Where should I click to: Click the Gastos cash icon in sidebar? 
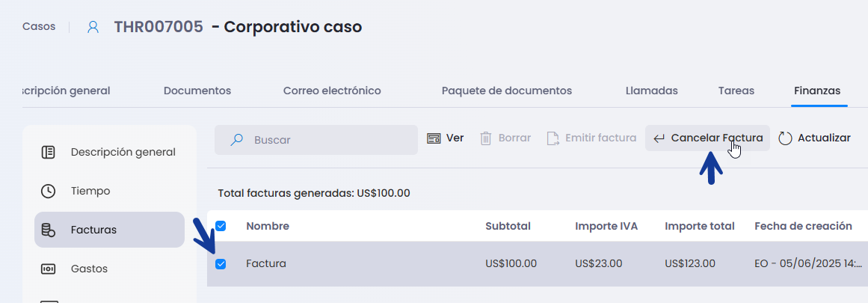pyautogui.click(x=48, y=269)
